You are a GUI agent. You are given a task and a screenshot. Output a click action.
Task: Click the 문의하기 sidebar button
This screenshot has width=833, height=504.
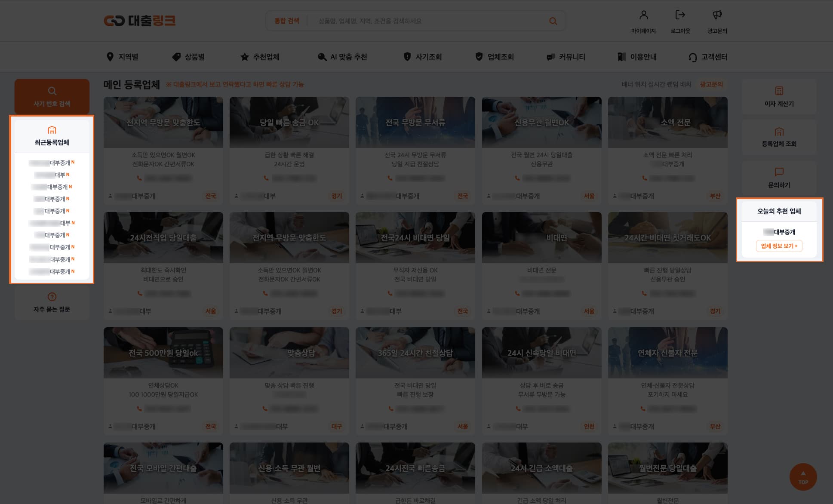point(779,178)
